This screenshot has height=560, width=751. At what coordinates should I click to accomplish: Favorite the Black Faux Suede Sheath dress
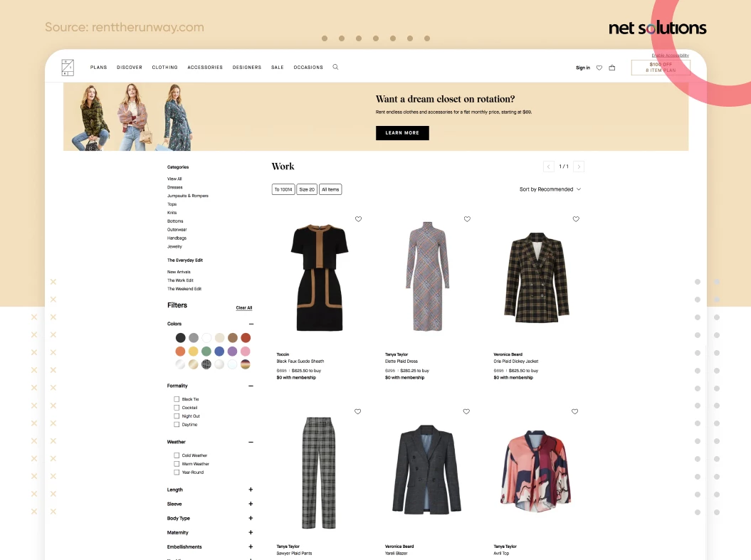coord(358,218)
